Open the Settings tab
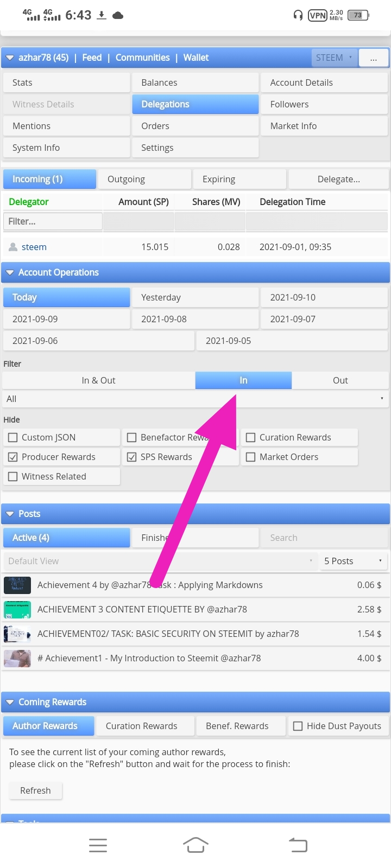The image size is (391, 868). click(195, 148)
